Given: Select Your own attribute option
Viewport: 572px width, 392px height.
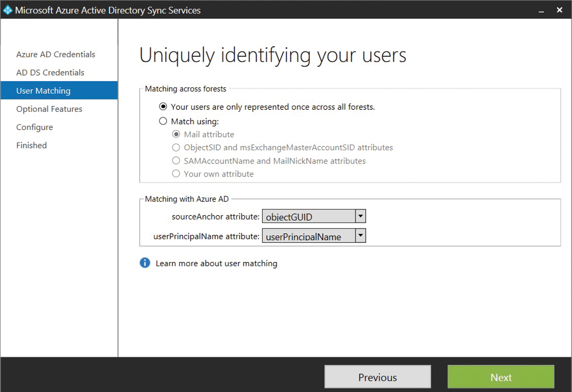Looking at the screenshot, I should point(176,174).
